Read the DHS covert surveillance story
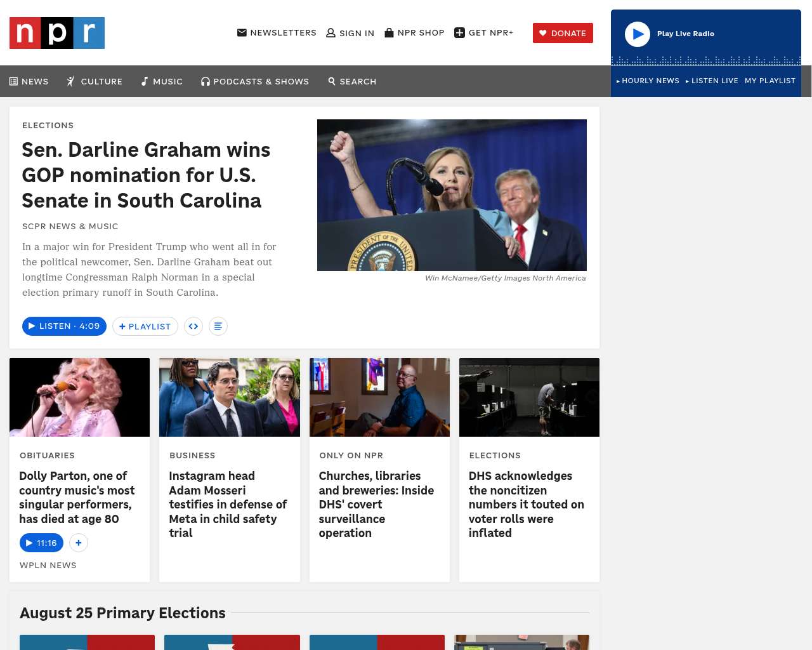Screen dimensions: 812x650 pyautogui.click(x=376, y=504)
